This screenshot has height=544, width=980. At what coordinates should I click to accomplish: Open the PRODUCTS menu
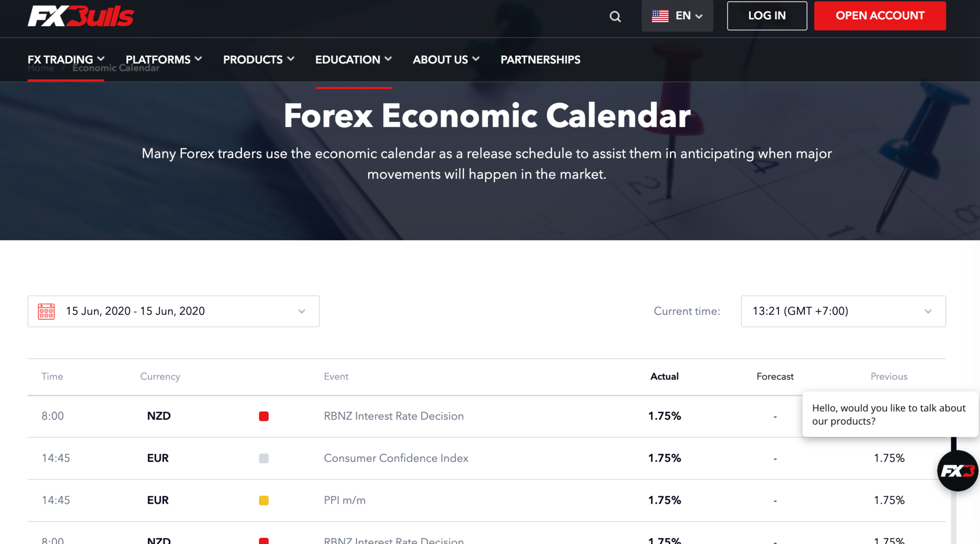coord(258,59)
